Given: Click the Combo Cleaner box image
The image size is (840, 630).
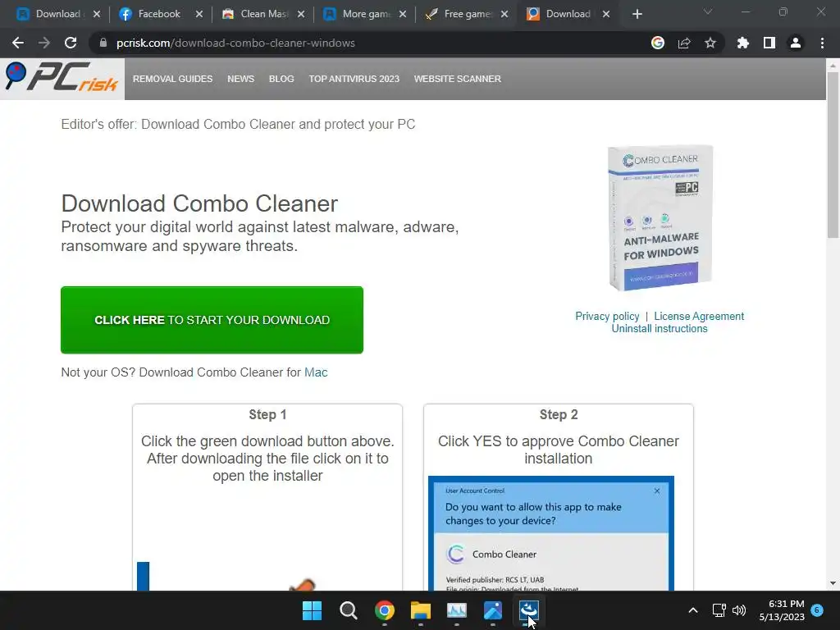Looking at the screenshot, I should pos(660,218).
